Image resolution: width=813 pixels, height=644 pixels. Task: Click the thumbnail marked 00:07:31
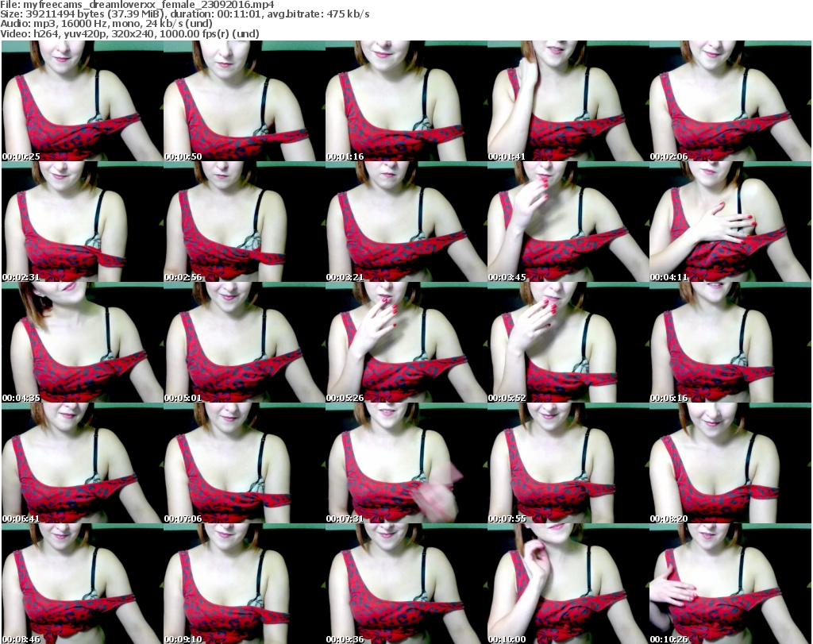click(x=406, y=464)
